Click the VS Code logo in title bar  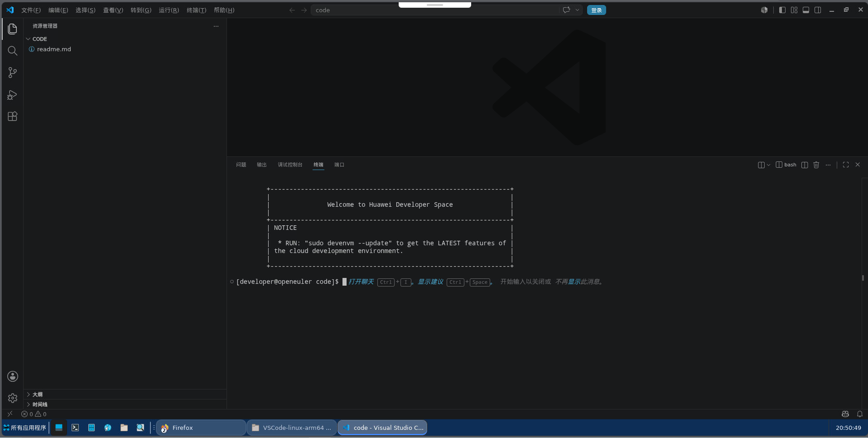coord(10,10)
